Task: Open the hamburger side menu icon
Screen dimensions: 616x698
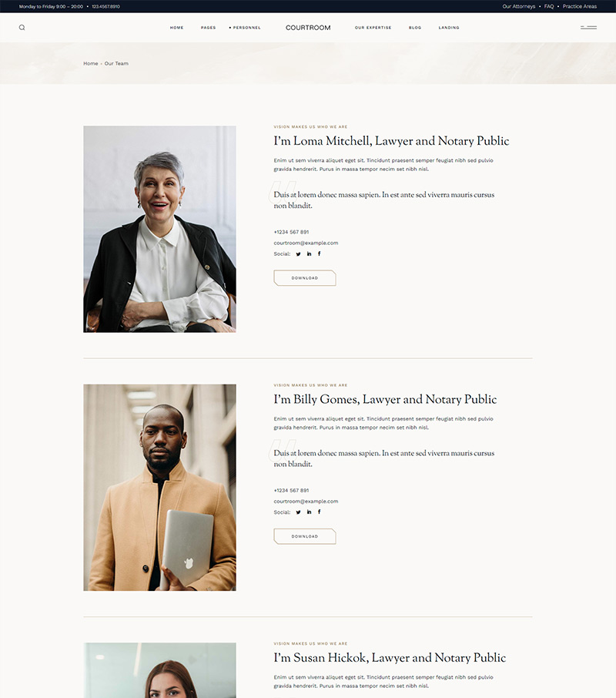Action: coord(588,28)
